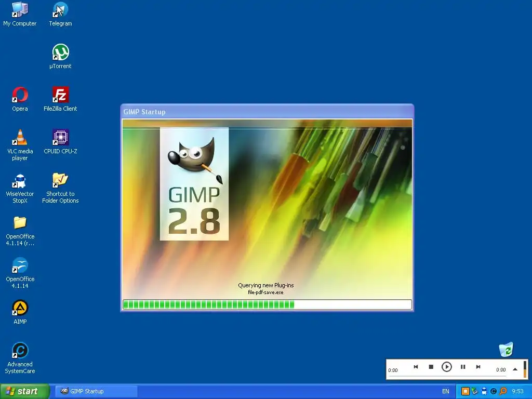
Task: Click the GIMP Startup taskbar button
Action: click(x=96, y=391)
